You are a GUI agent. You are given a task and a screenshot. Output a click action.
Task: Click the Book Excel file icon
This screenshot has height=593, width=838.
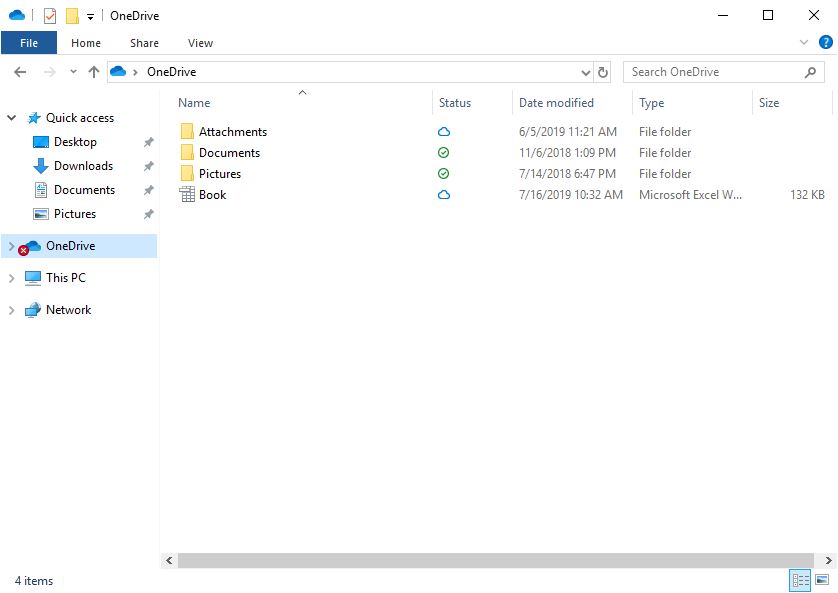[187, 195]
